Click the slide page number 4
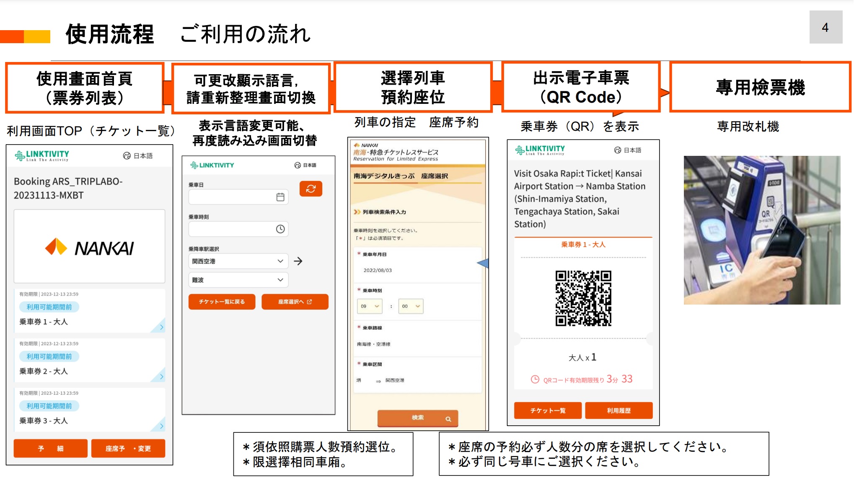Viewport: 854px width, 504px height. pos(826,27)
